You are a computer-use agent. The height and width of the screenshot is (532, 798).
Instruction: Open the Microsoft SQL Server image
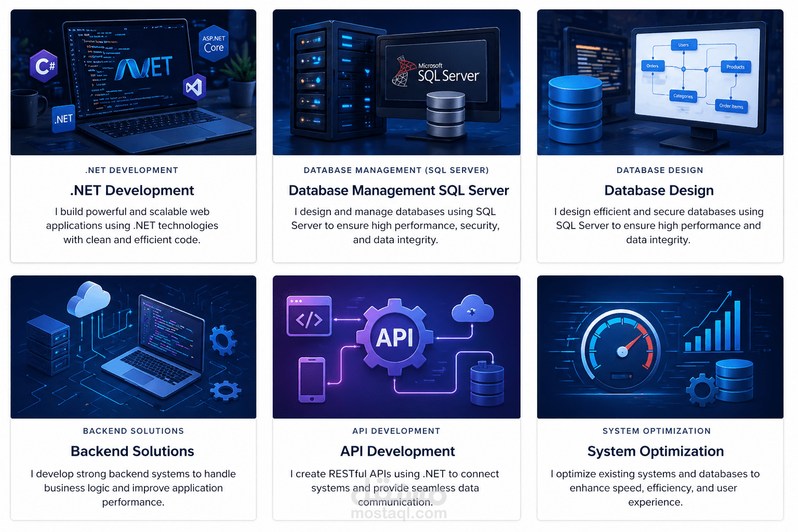click(396, 82)
